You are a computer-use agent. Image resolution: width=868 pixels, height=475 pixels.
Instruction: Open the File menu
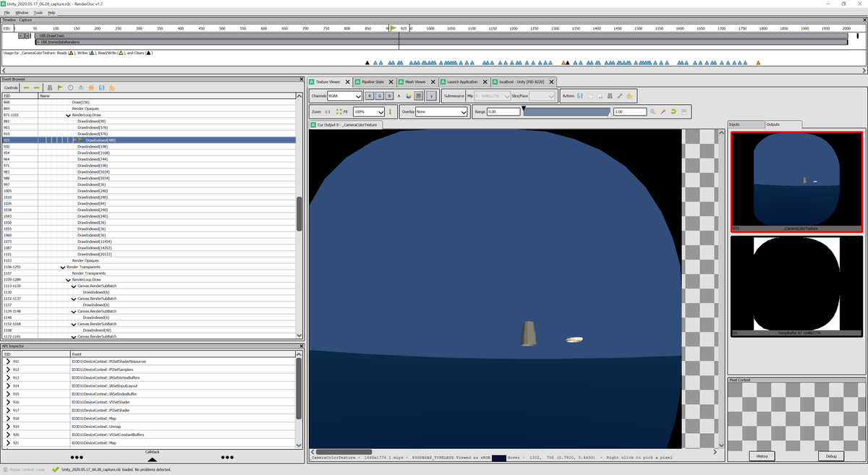point(7,12)
